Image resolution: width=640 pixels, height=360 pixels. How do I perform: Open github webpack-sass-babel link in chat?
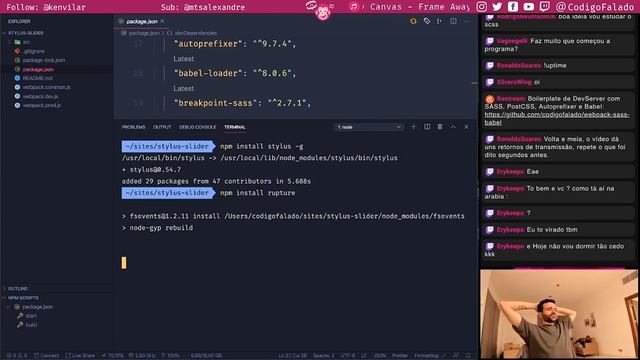click(557, 118)
